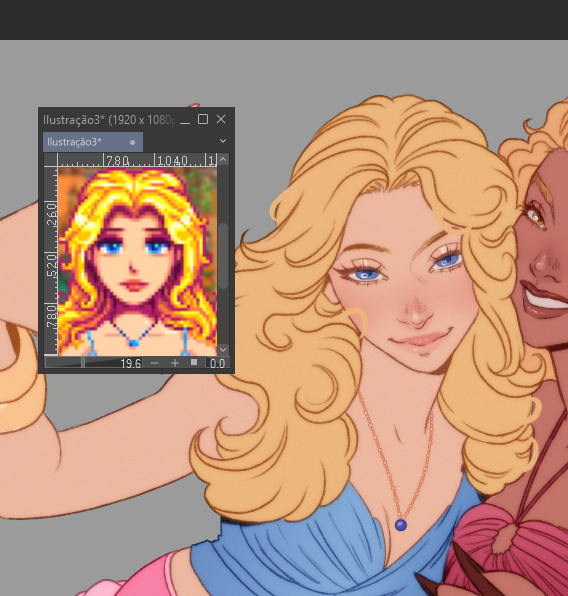Click the fit-to-screen square icon

point(194,363)
